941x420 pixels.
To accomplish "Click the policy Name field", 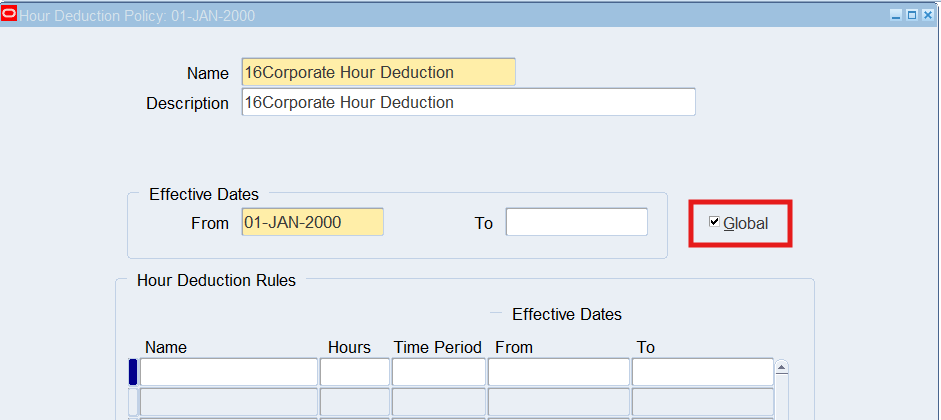I will (x=378, y=72).
